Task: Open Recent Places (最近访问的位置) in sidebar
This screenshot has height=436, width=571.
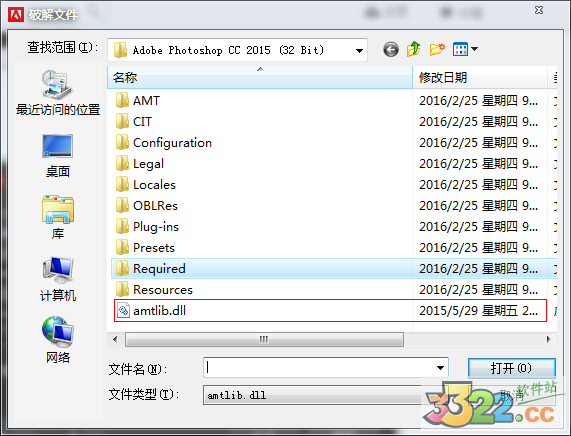Action: (x=58, y=93)
